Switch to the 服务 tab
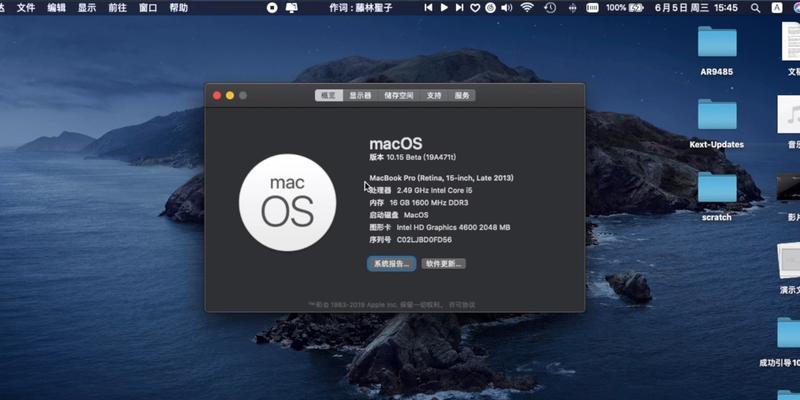Image resolution: width=800 pixels, height=400 pixels. point(462,95)
